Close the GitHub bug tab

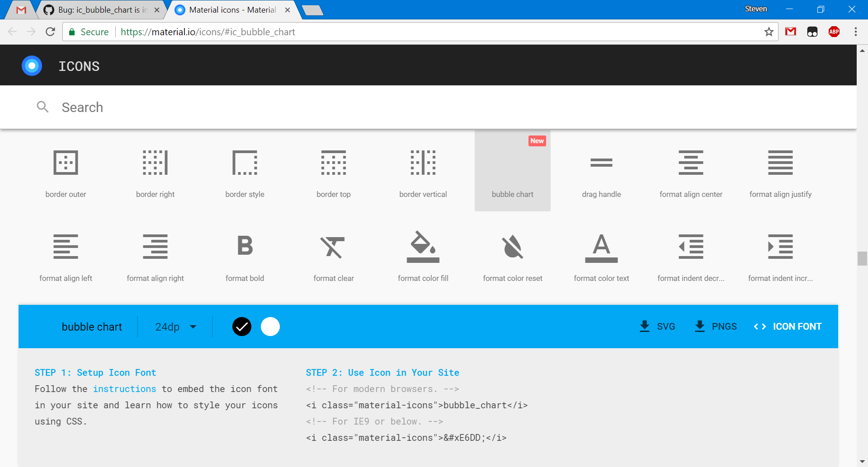click(x=157, y=10)
